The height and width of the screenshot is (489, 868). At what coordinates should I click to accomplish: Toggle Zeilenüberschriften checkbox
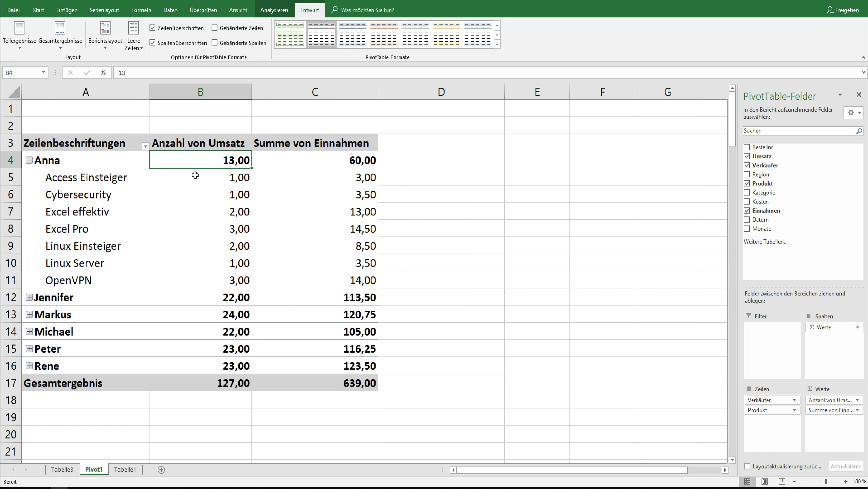coord(153,28)
